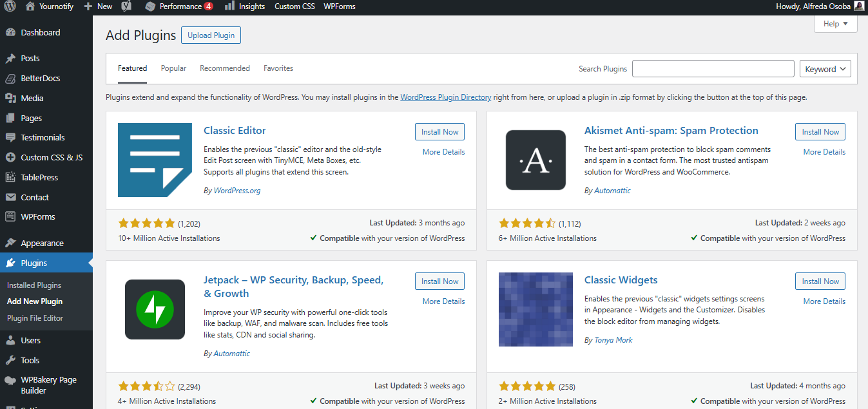Click the Dashboard gauge icon
Viewport: 868px width, 409px height.
tap(10, 32)
